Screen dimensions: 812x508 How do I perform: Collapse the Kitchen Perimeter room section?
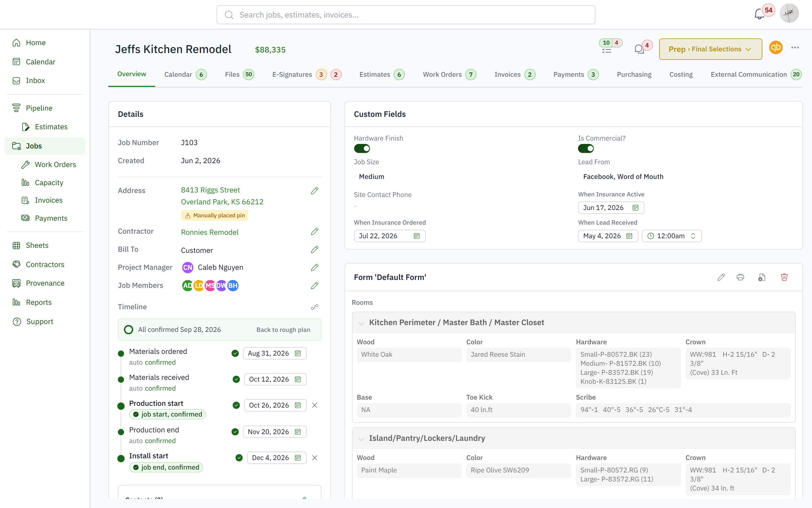point(361,323)
